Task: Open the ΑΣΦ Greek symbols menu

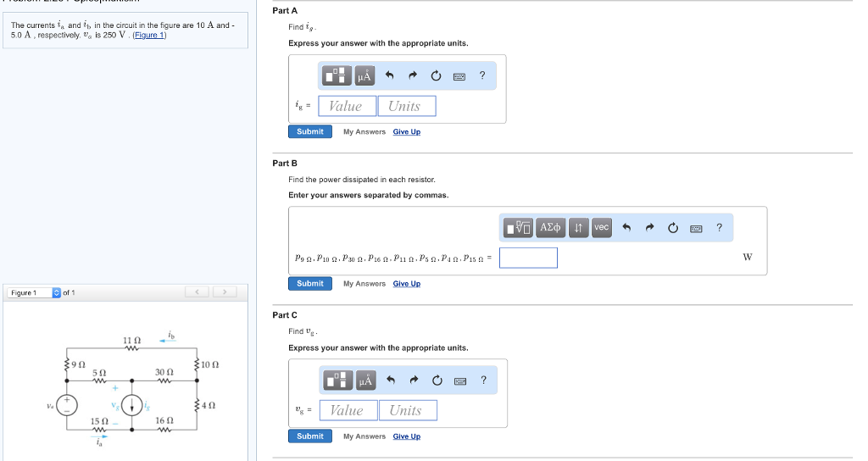Action: pos(550,227)
